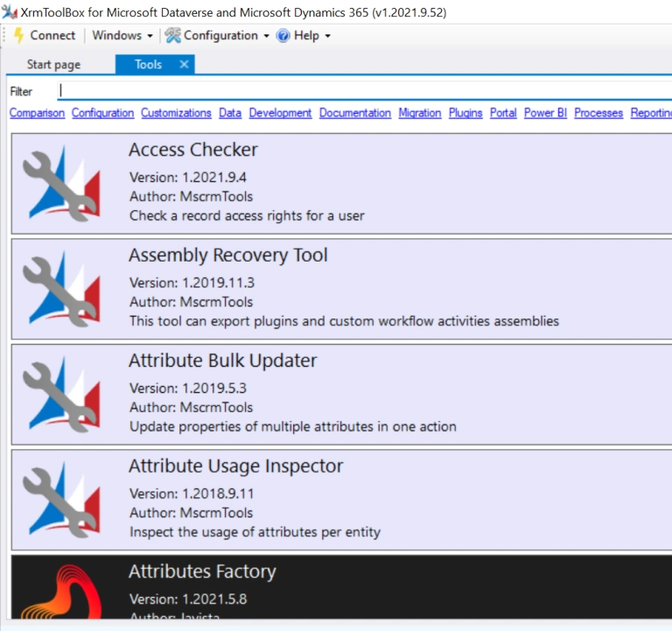Image resolution: width=672 pixels, height=631 pixels.
Task: Filter by the Plugins category link
Action: point(465,113)
